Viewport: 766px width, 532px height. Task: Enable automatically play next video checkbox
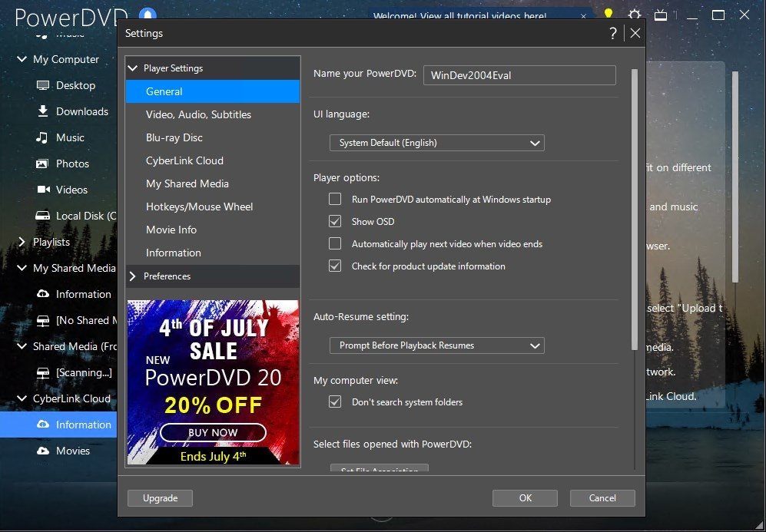coord(335,243)
